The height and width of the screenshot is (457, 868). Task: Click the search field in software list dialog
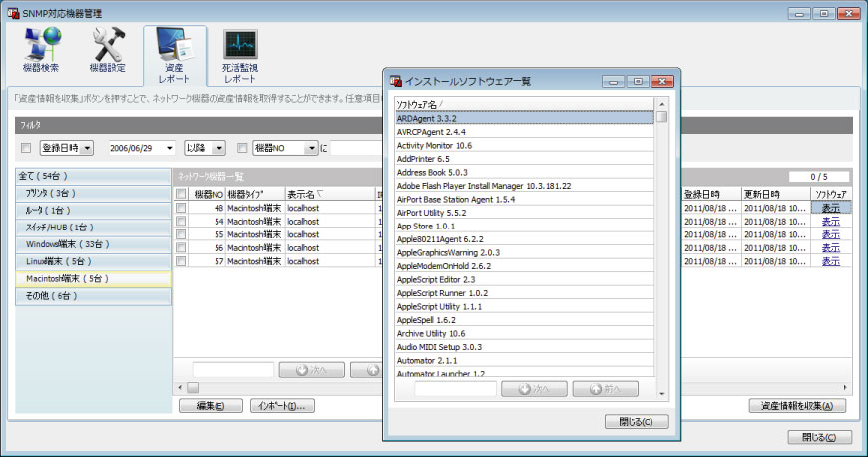pyautogui.click(x=455, y=389)
